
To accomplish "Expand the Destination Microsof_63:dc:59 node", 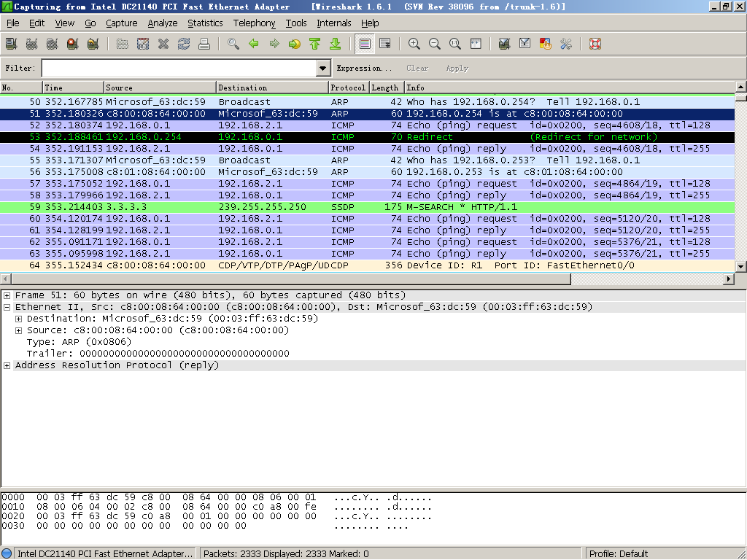I will pos(18,319).
